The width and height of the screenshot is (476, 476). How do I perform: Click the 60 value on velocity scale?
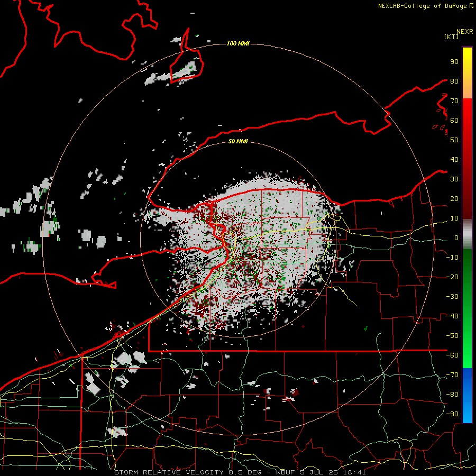(x=454, y=120)
